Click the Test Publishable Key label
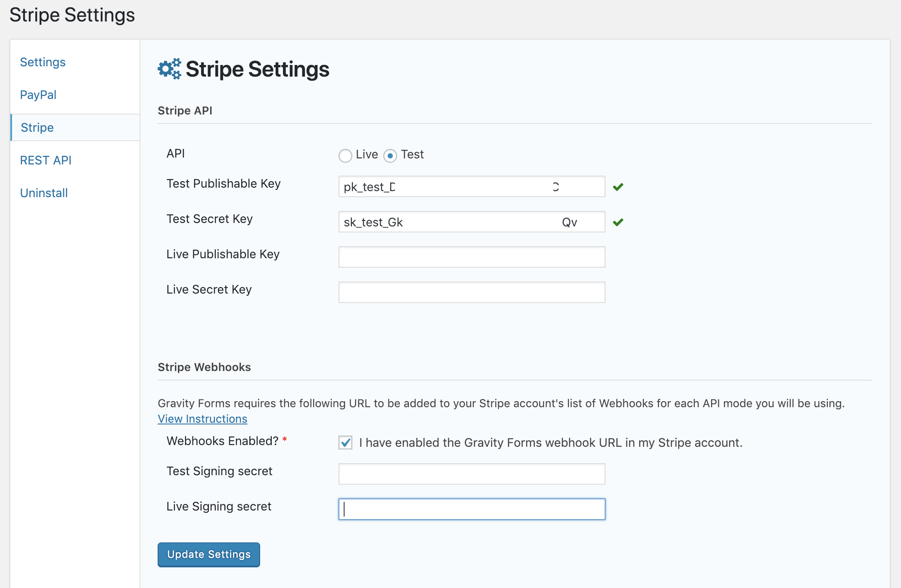This screenshot has width=901, height=588. [224, 183]
